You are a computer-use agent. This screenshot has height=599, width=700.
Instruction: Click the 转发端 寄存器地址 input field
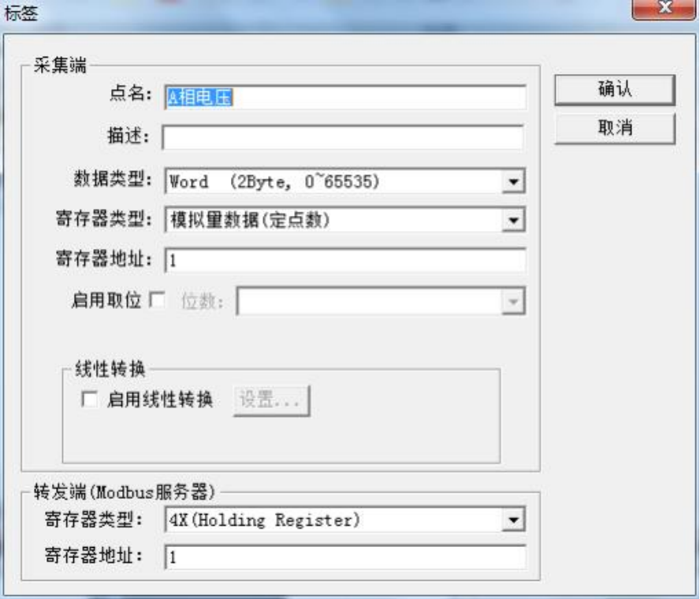pos(345,556)
